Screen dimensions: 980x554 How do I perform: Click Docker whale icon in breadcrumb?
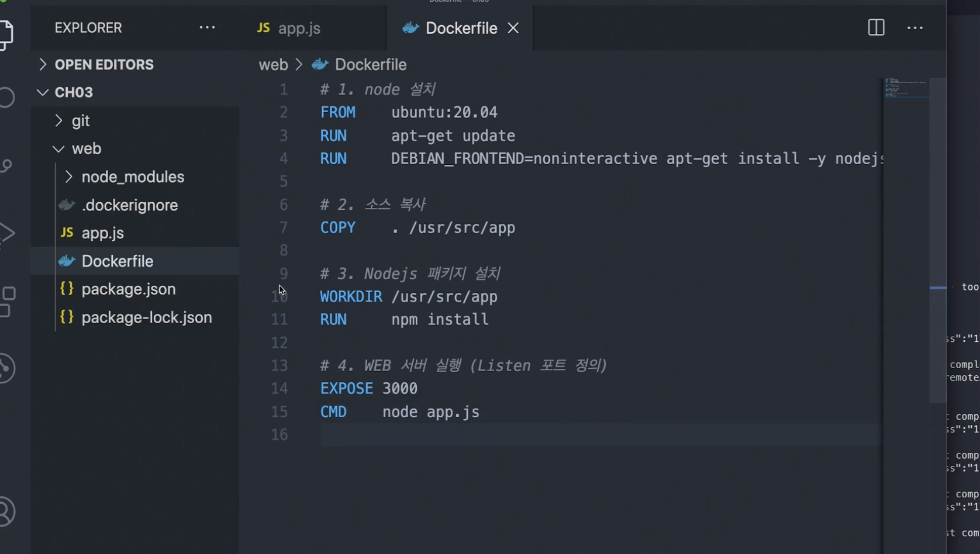(320, 64)
